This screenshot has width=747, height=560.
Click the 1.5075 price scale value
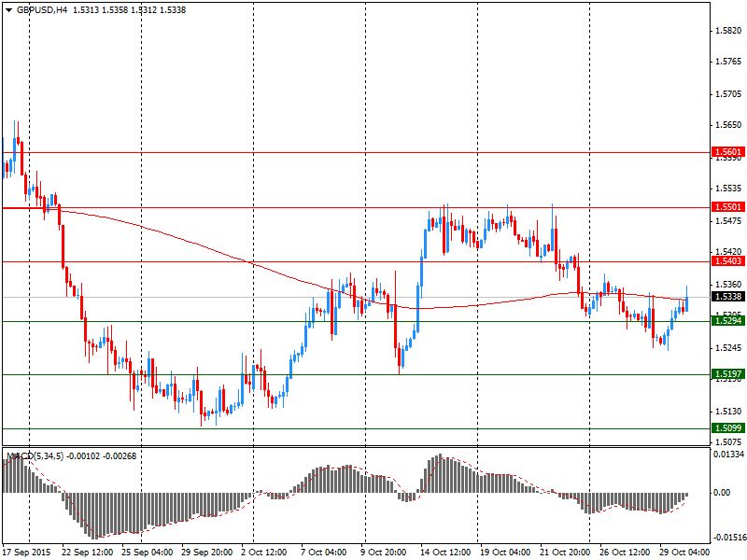click(728, 441)
